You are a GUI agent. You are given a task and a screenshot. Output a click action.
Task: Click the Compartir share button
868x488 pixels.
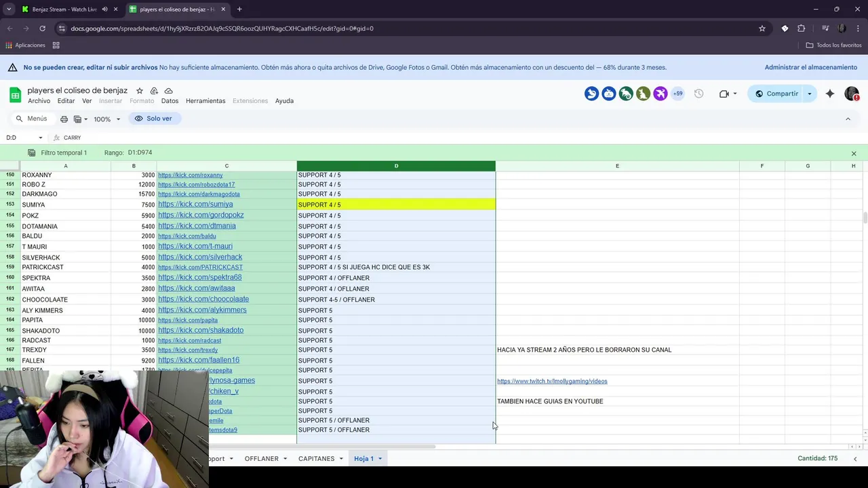pos(776,94)
